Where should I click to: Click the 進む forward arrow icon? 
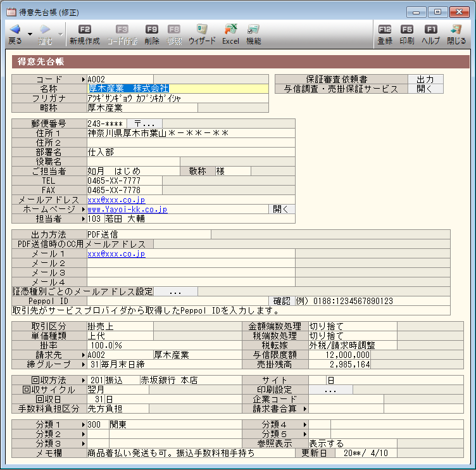pos(45,29)
